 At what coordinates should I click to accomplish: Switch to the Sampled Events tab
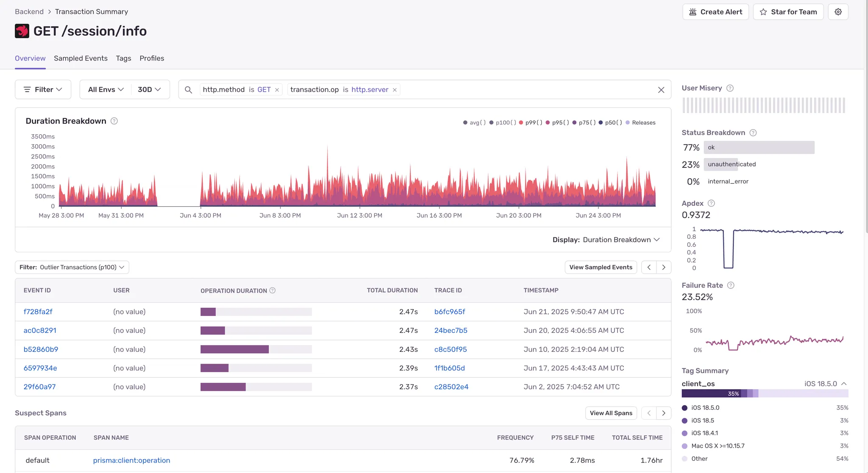click(81, 58)
